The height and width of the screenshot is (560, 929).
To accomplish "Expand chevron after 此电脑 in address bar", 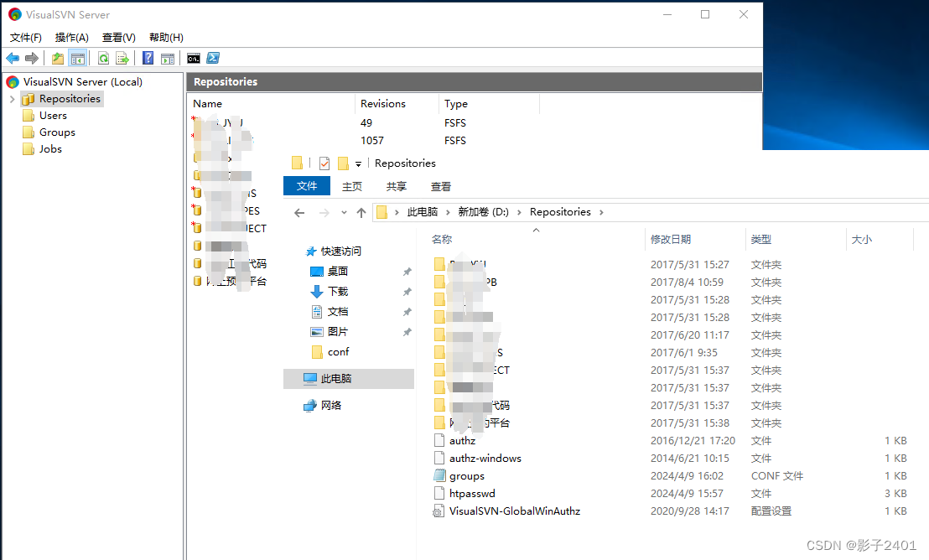I will point(448,212).
